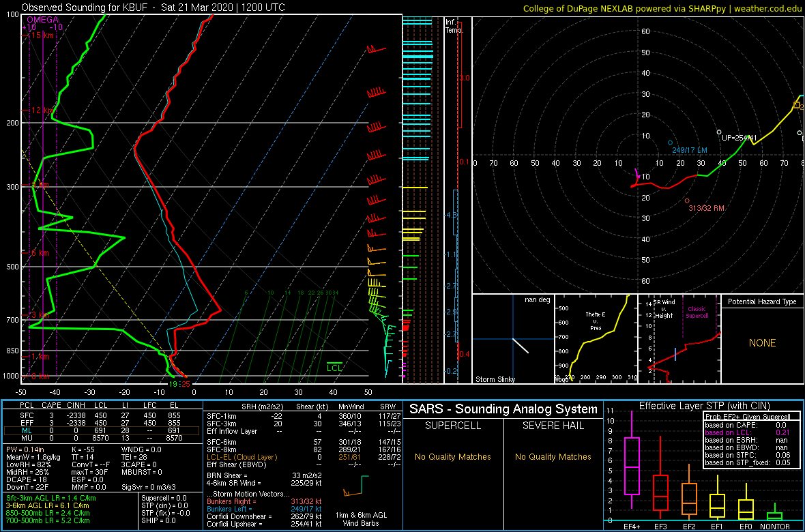Click the white Storm Slinky line graphic
This screenshot has width=805, height=532.
(520, 345)
